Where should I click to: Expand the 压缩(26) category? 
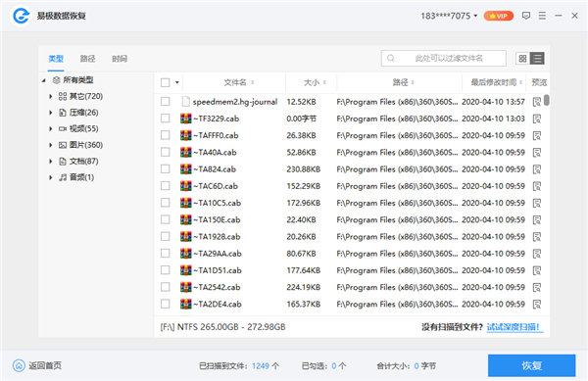click(x=51, y=113)
